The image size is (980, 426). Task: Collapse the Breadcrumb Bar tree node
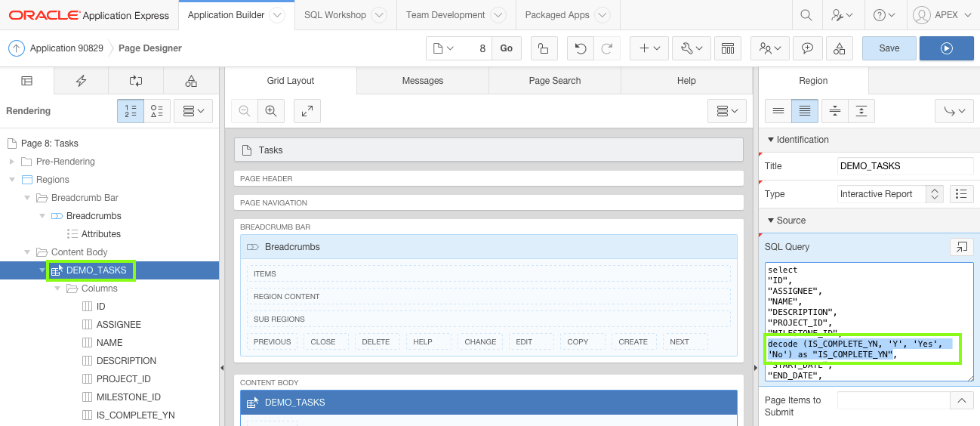(x=27, y=198)
